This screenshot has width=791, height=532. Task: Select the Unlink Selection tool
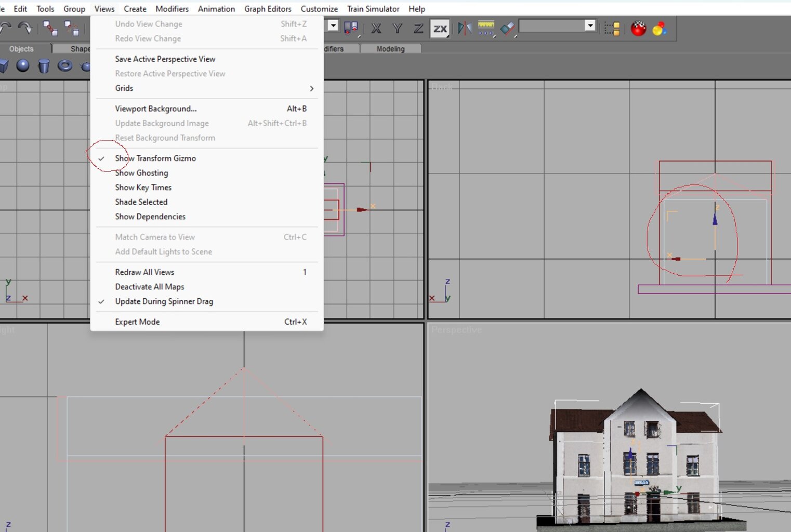click(71, 28)
